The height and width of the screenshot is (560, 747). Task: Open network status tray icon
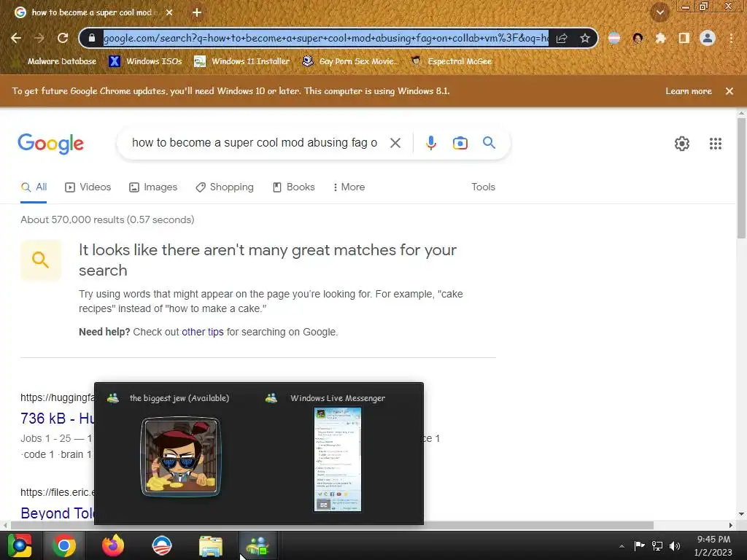[x=657, y=545]
